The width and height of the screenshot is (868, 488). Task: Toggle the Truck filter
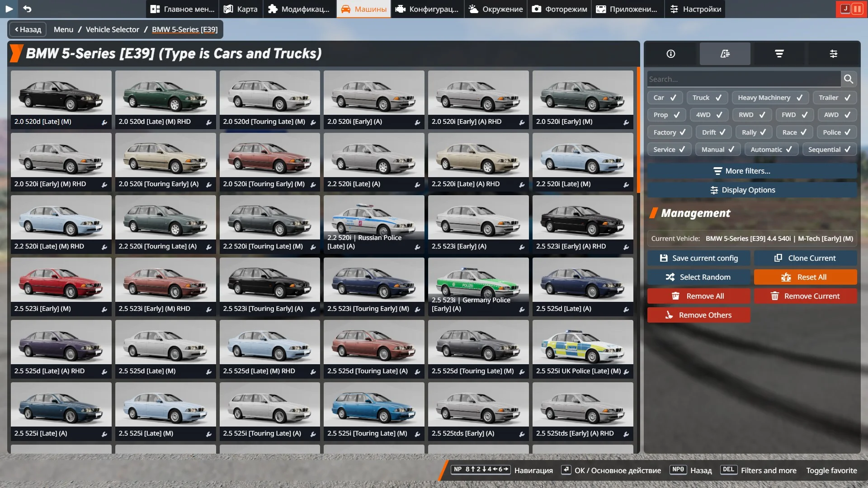tap(707, 98)
